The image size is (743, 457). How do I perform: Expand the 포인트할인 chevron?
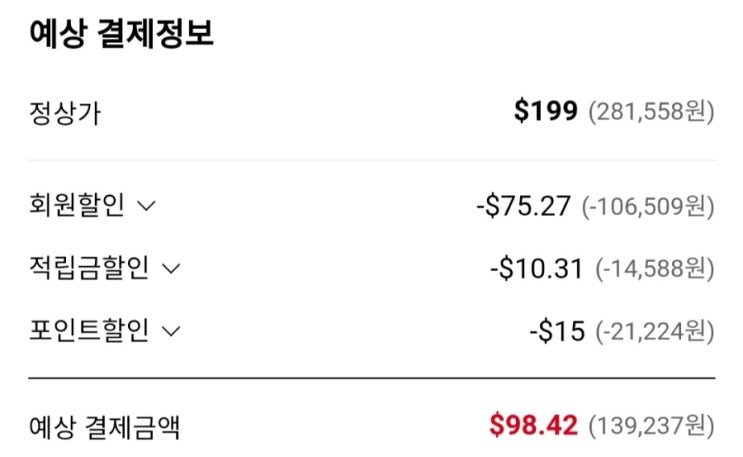[x=171, y=331]
